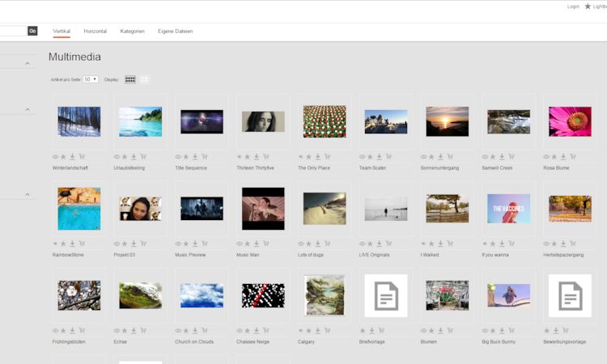Open the Blumen title link
The height and width of the screenshot is (364, 607).
428,342
